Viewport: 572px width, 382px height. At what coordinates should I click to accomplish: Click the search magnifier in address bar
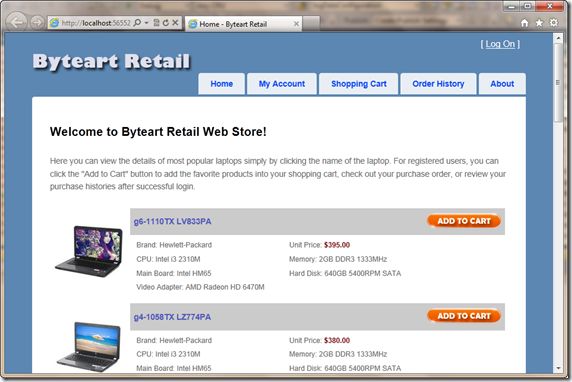coord(137,23)
